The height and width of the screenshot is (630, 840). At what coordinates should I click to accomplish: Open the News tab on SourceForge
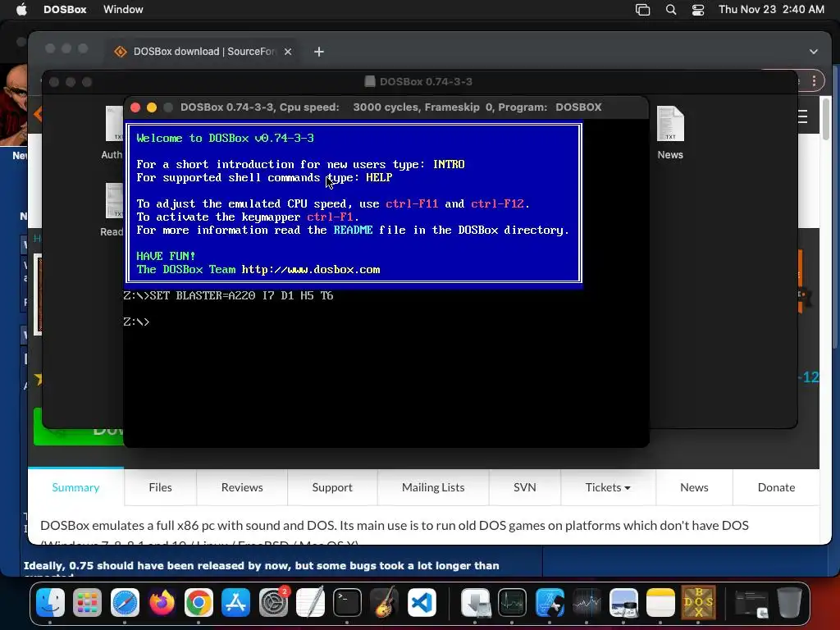click(x=694, y=487)
